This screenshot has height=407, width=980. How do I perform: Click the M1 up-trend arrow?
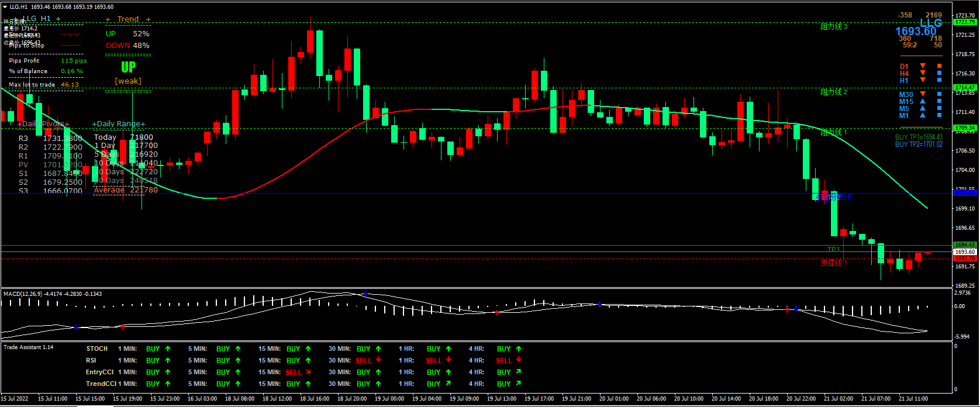(923, 115)
